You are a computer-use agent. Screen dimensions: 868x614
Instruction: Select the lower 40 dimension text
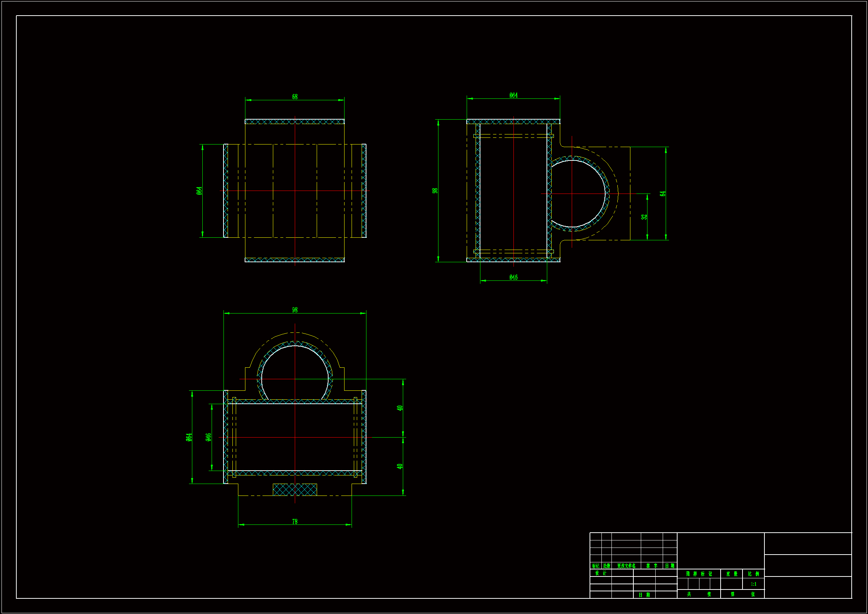coord(399,466)
